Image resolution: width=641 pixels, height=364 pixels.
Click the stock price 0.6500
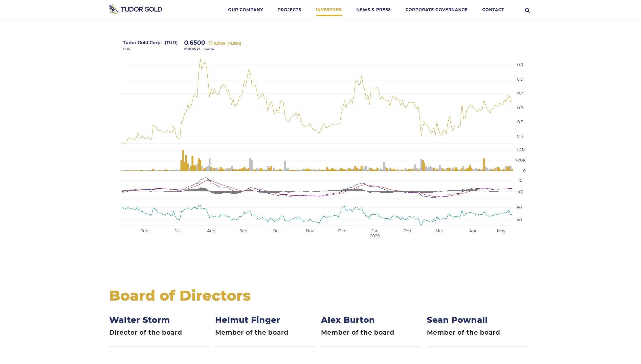(x=194, y=43)
